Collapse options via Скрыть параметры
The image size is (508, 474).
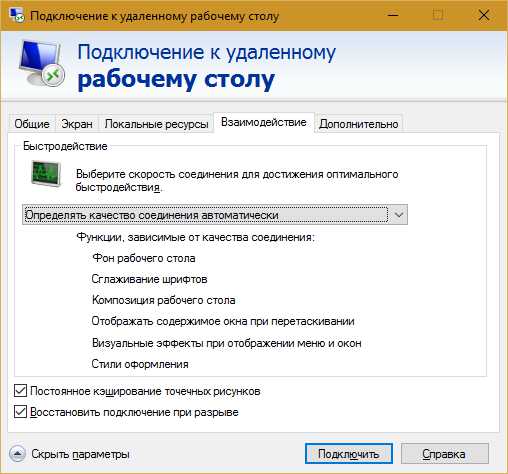(x=80, y=454)
